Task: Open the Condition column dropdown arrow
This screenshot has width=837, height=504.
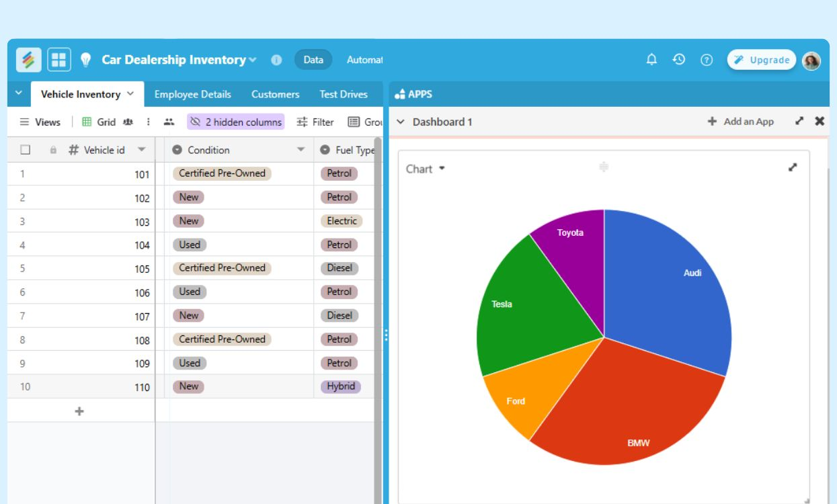Action: coord(301,150)
